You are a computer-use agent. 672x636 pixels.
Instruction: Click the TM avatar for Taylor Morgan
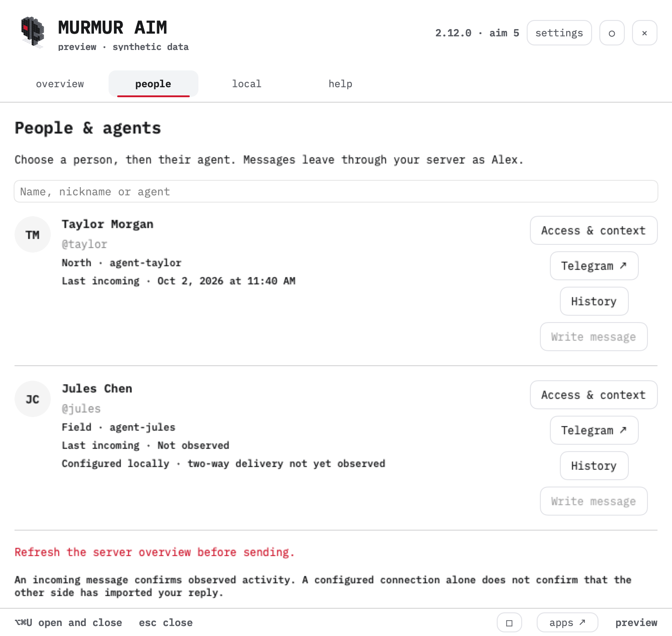(x=33, y=234)
